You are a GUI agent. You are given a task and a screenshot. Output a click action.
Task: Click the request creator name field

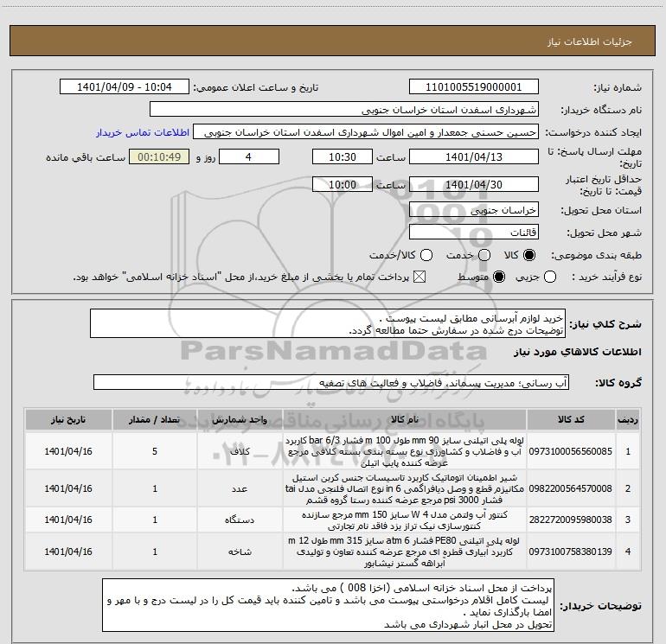[x=366, y=132]
